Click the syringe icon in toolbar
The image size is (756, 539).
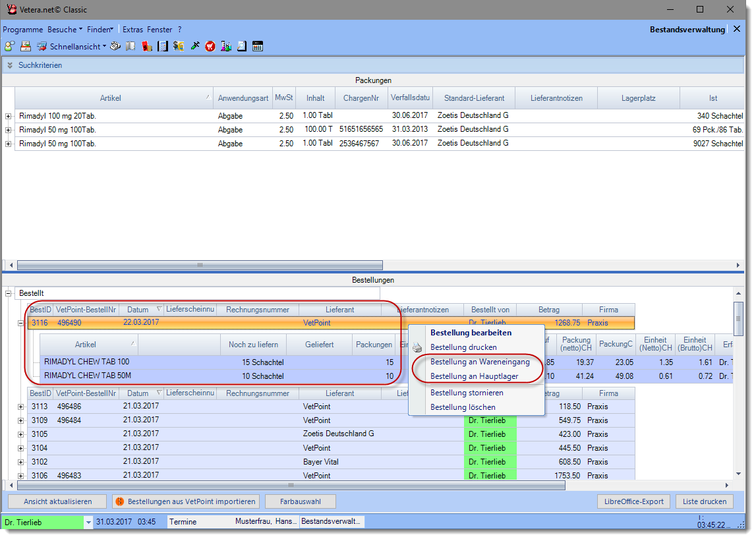pyautogui.click(x=194, y=47)
